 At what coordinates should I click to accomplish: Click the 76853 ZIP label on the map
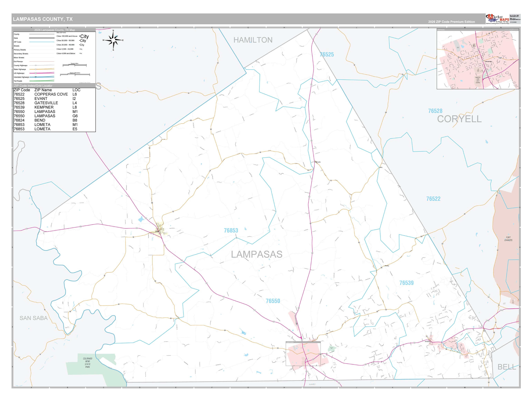click(x=231, y=231)
